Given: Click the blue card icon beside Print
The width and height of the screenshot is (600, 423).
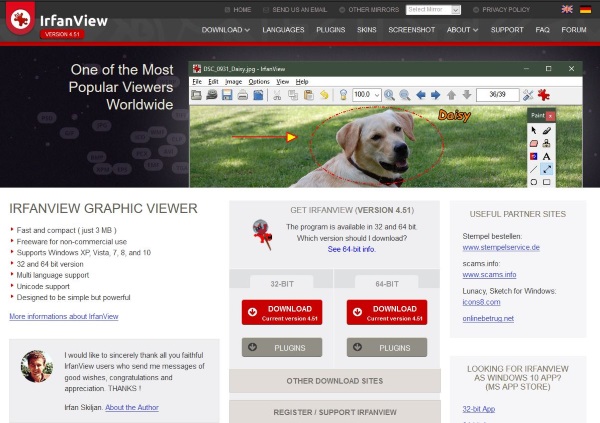Looking at the screenshot, I should point(258,95).
